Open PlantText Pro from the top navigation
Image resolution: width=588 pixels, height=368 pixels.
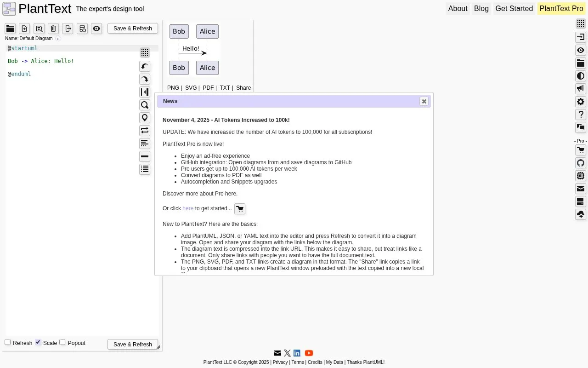click(x=561, y=9)
